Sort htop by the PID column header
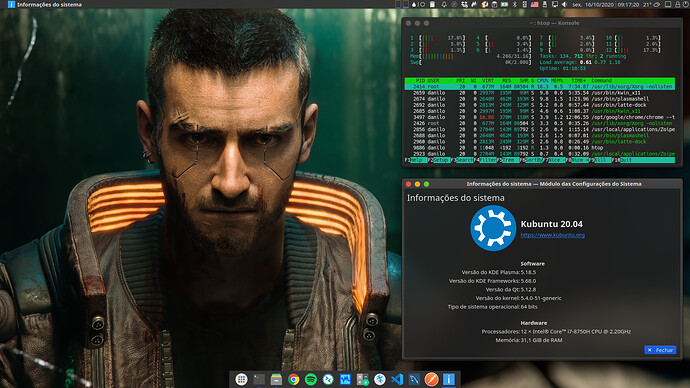This screenshot has width=690, height=388. [420, 81]
